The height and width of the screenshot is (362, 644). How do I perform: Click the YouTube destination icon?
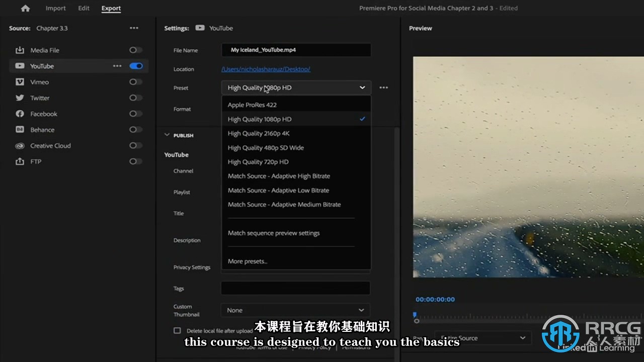tap(20, 66)
